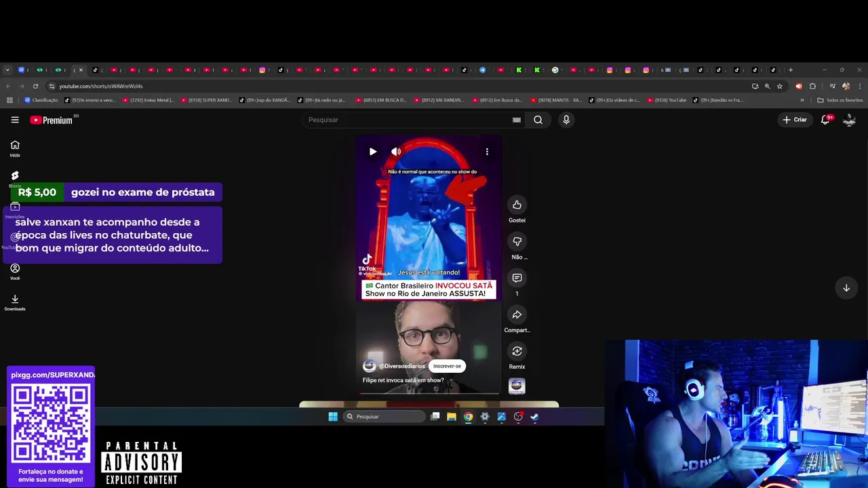Viewport: 868px width, 488px height.
Task: Close the currently active Chrome tab
Action: click(81, 70)
